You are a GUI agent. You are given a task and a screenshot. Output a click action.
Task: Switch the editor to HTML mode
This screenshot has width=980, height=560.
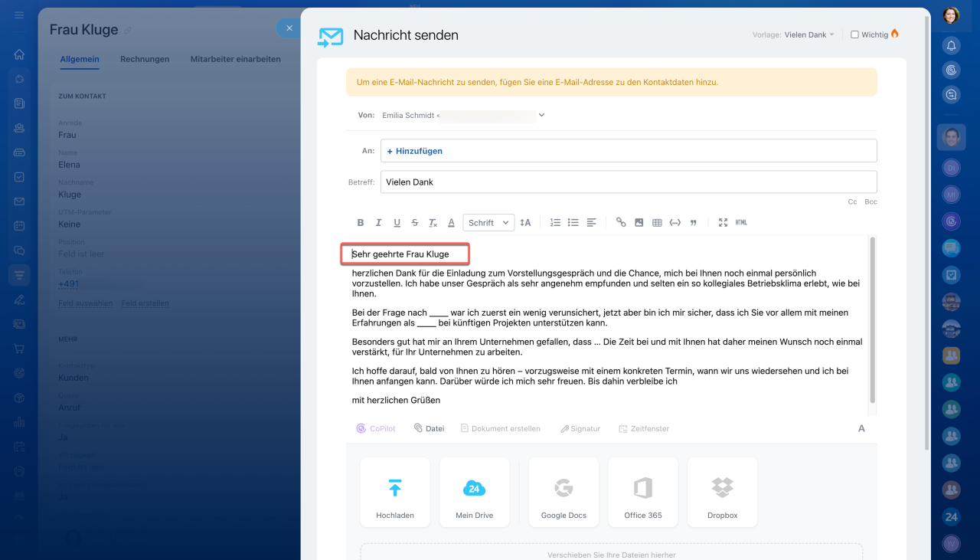[741, 223]
